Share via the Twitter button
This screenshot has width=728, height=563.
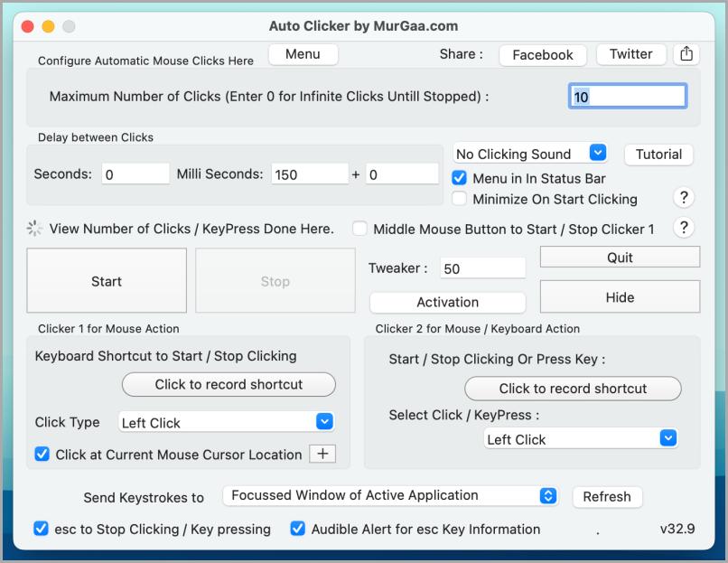[631, 54]
